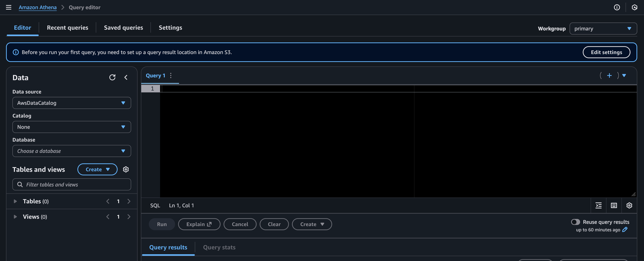
Task: Format the SQL query
Action: (599, 205)
